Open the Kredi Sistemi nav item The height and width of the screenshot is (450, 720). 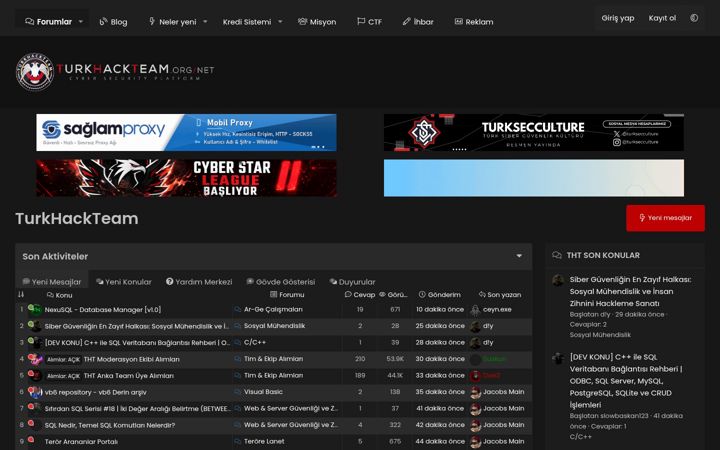[247, 22]
